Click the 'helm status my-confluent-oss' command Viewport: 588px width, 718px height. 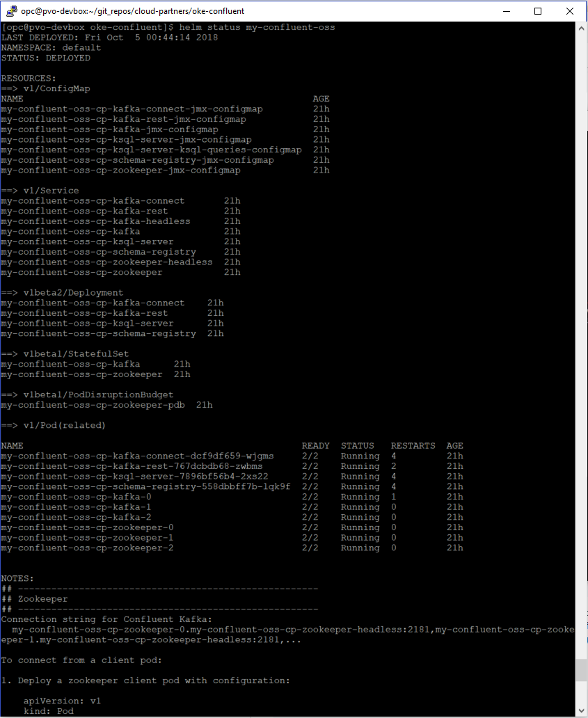tap(257, 27)
